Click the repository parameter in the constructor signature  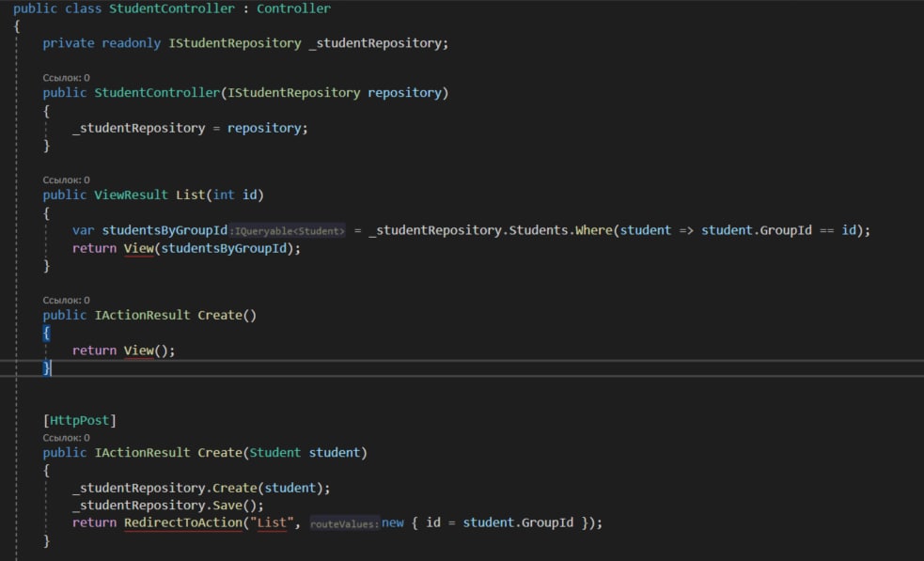tap(404, 92)
